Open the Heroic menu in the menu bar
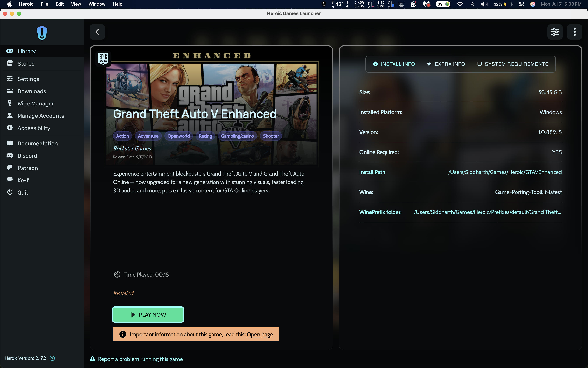The width and height of the screenshot is (588, 368). (x=26, y=4)
